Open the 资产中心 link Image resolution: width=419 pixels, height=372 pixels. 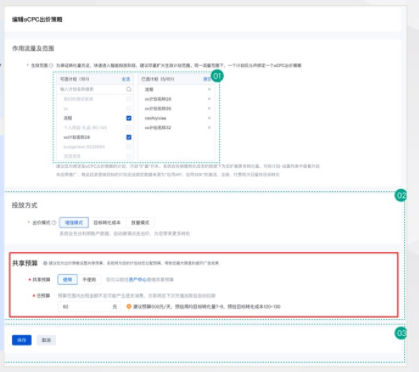[138, 280]
